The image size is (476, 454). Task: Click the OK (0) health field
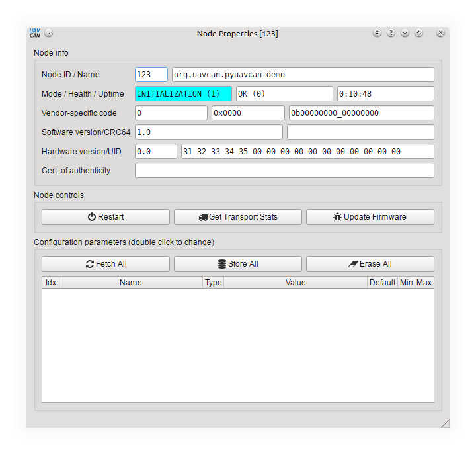tap(284, 93)
